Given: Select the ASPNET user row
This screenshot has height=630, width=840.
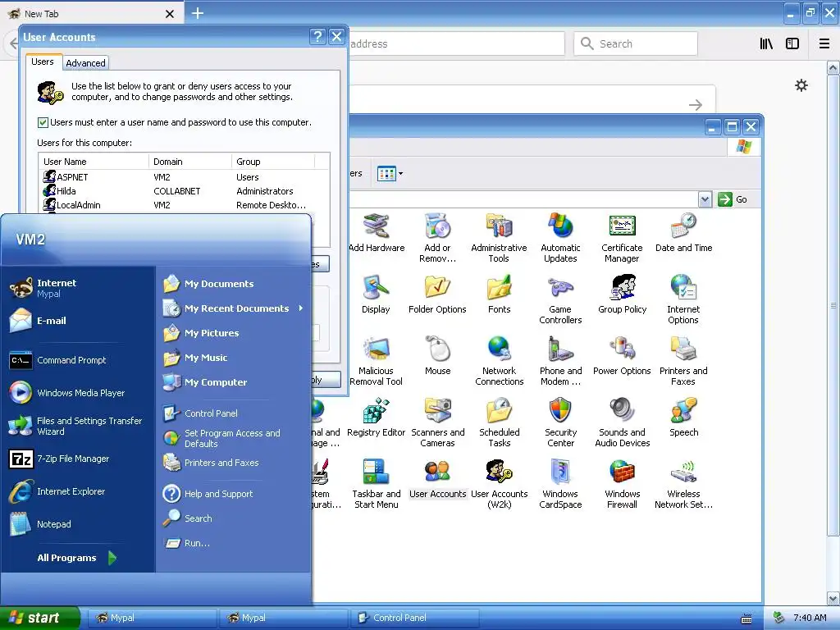Looking at the screenshot, I should coord(185,177).
